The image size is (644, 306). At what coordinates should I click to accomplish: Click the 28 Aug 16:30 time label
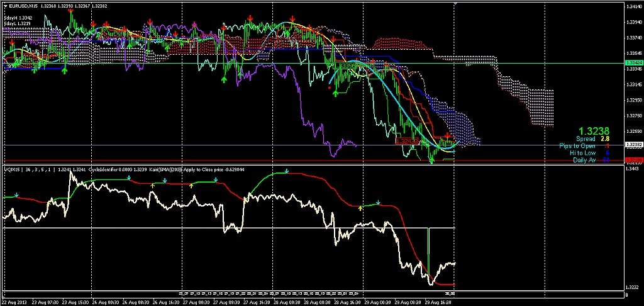[x=347, y=302]
